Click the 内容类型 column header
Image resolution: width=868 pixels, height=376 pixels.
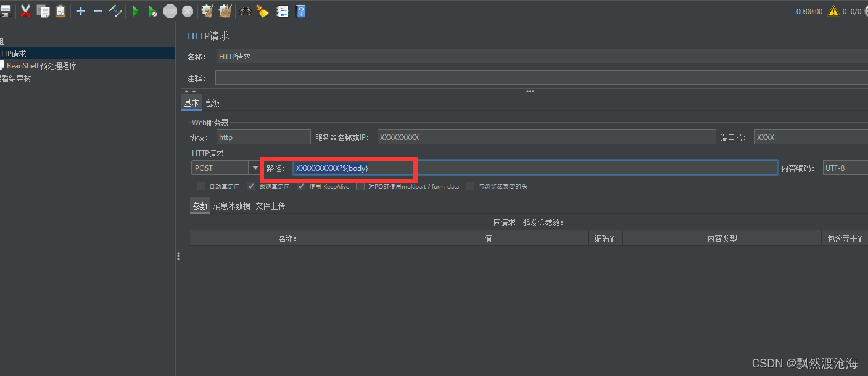point(722,239)
